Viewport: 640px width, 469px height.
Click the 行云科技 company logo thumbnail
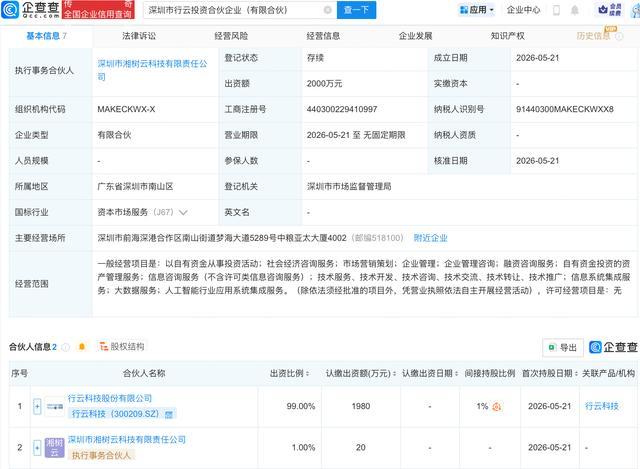click(54, 407)
